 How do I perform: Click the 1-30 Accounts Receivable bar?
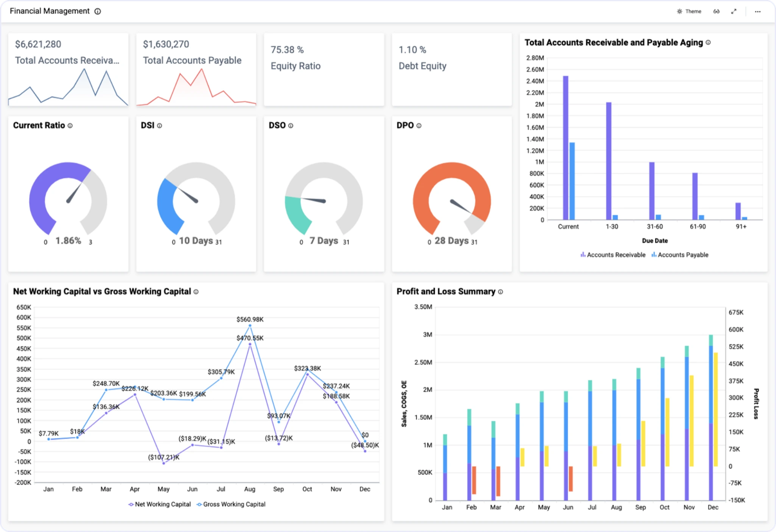(609, 161)
